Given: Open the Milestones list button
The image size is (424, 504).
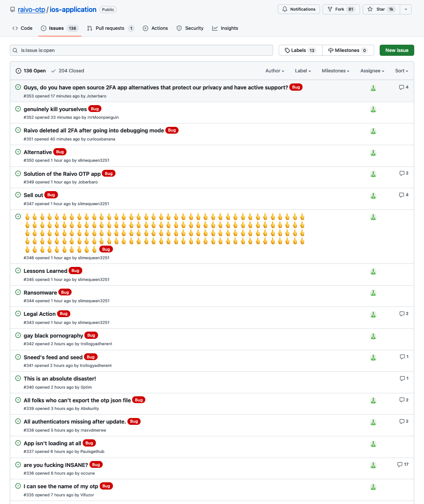Looking at the screenshot, I should tap(348, 51).
